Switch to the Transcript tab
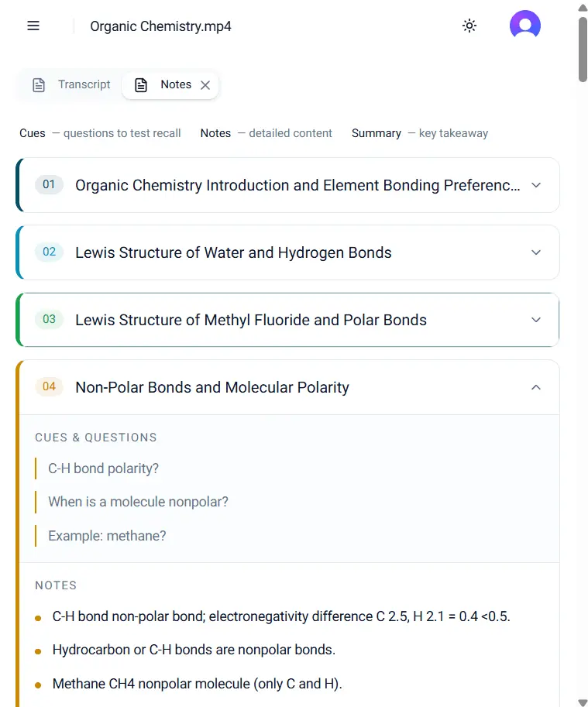 (71, 84)
